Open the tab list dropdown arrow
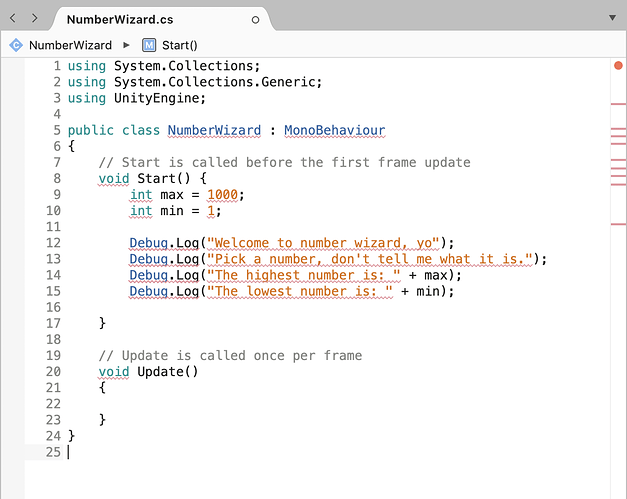The width and height of the screenshot is (627, 499). coord(612,18)
